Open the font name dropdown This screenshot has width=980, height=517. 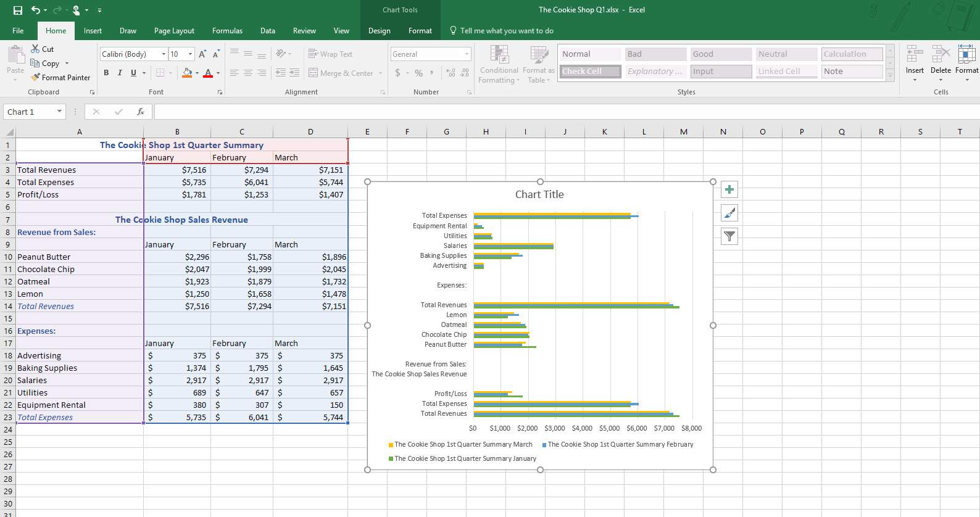point(164,54)
